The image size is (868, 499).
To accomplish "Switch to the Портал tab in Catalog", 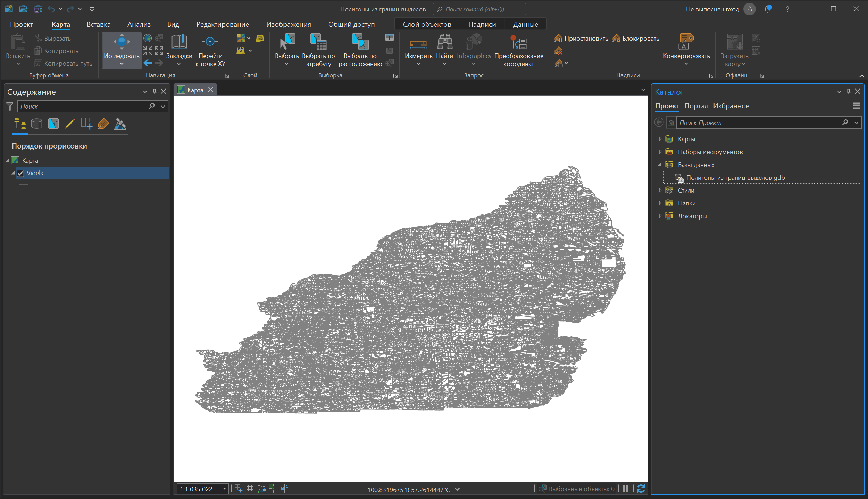I will [696, 106].
